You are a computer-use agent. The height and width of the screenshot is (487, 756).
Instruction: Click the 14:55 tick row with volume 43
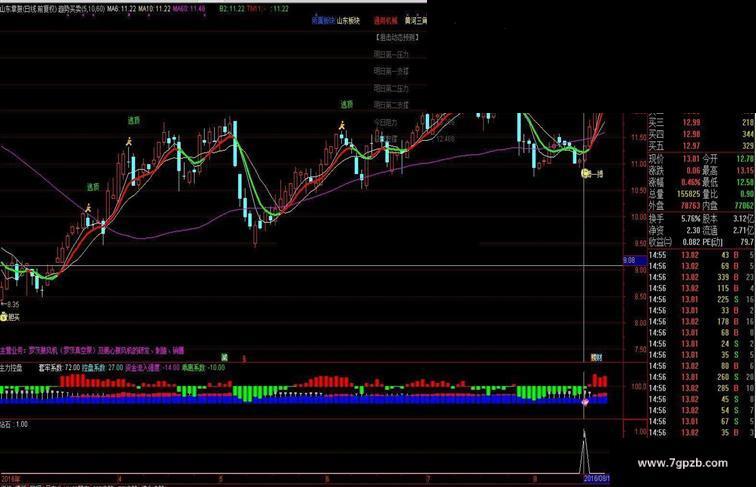702,255
